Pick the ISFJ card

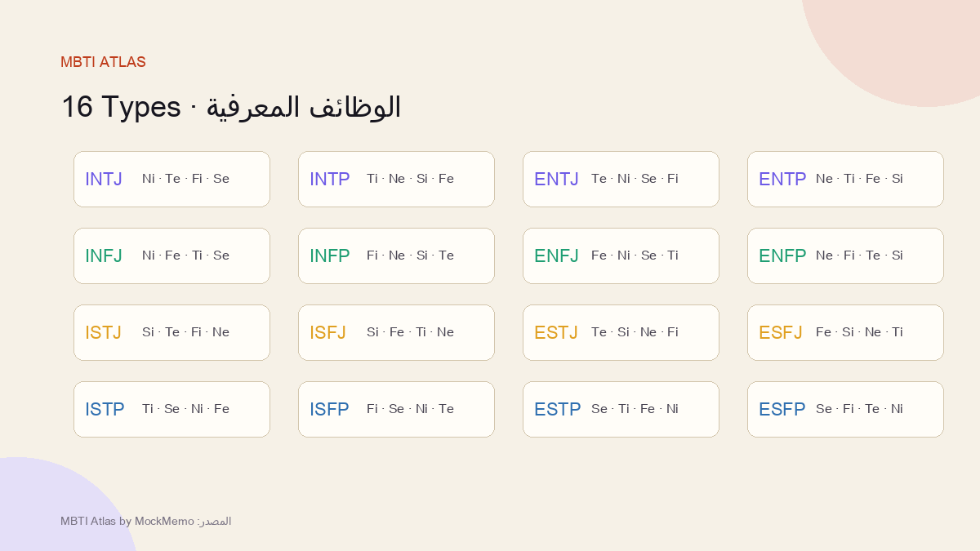(396, 332)
